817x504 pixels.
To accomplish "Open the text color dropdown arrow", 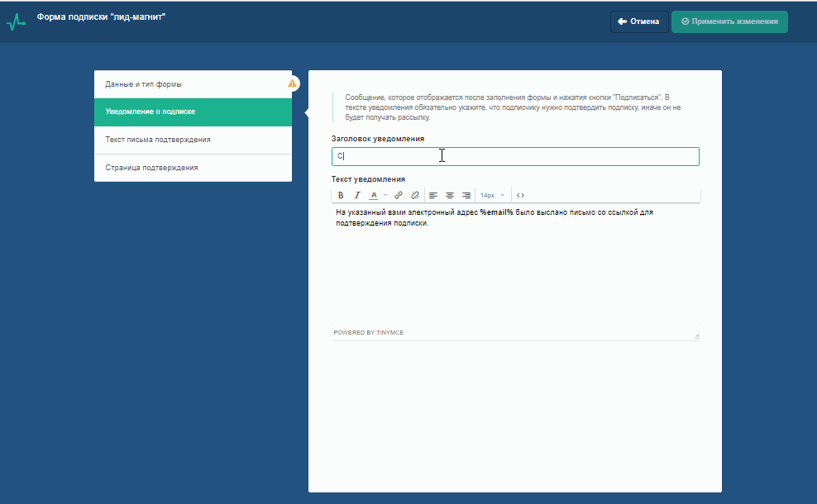I will (385, 195).
